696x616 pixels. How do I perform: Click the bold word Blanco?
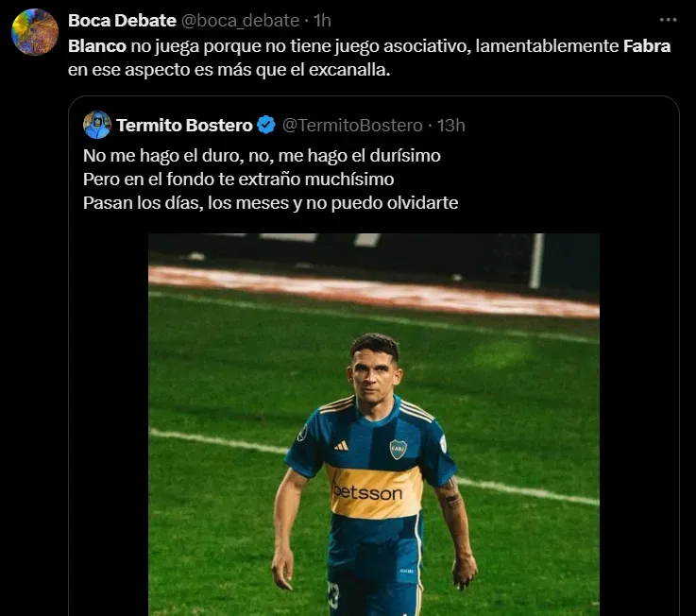click(x=96, y=45)
